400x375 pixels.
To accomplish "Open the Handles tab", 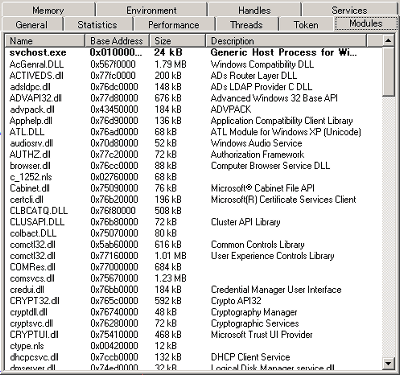I will coord(254,10).
